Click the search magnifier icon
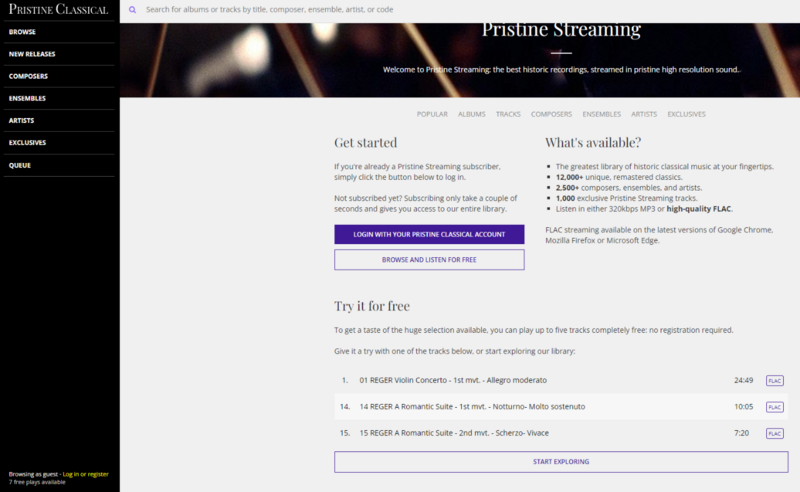 (x=132, y=10)
